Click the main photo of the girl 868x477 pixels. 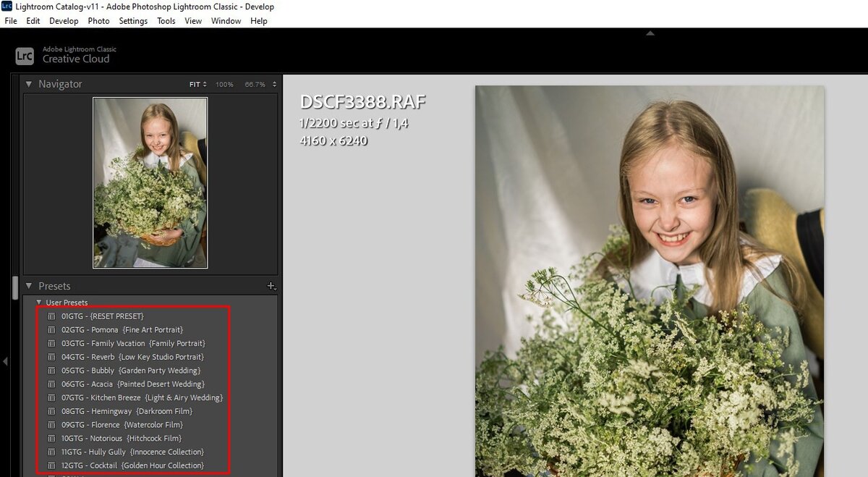[x=650, y=281]
